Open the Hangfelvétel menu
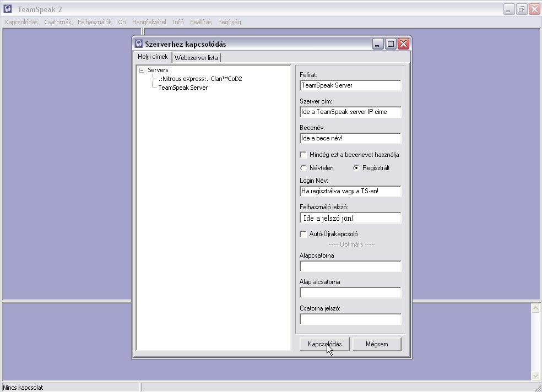Screen dimensions: 542x392 click(149, 22)
